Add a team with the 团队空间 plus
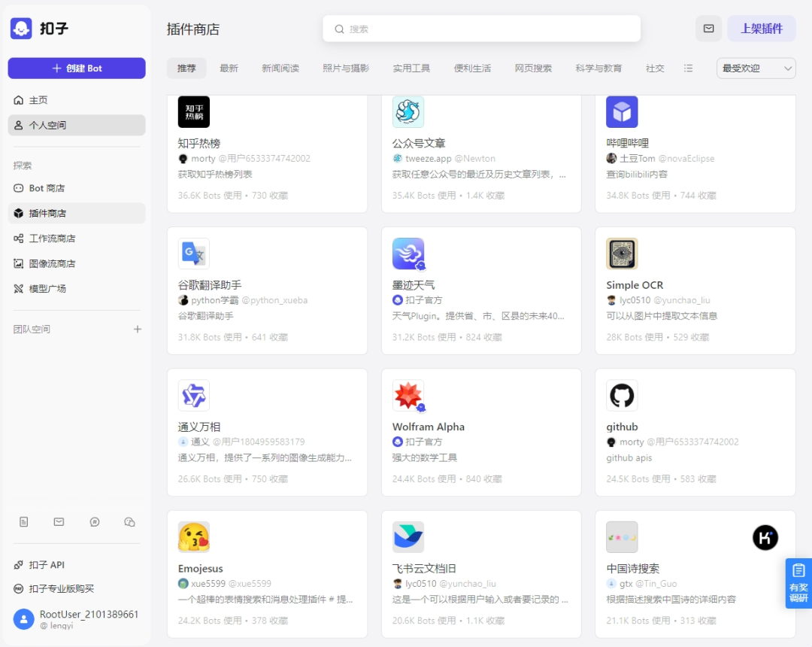This screenshot has height=647, width=812. click(x=138, y=329)
